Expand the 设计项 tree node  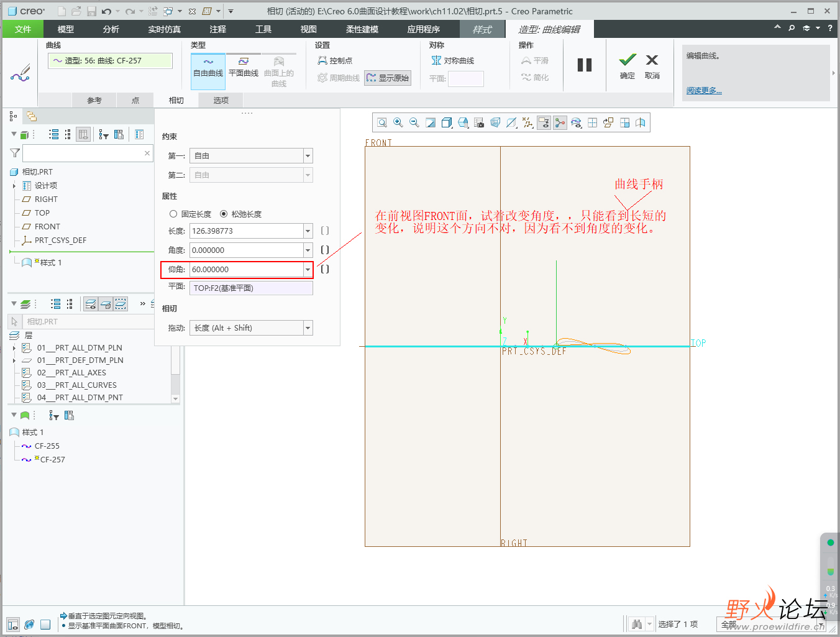click(14, 186)
